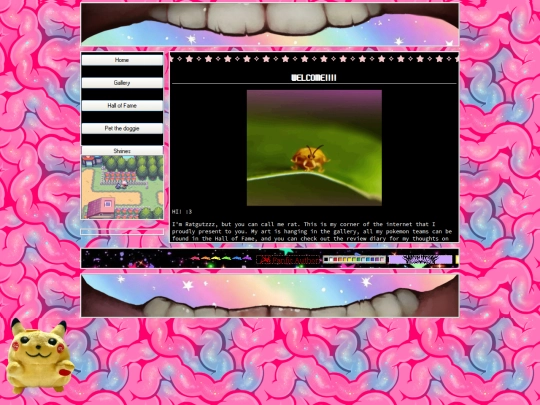Image resolution: width=540 pixels, height=405 pixels.
Task: Open the Home page button
Action: point(122,60)
